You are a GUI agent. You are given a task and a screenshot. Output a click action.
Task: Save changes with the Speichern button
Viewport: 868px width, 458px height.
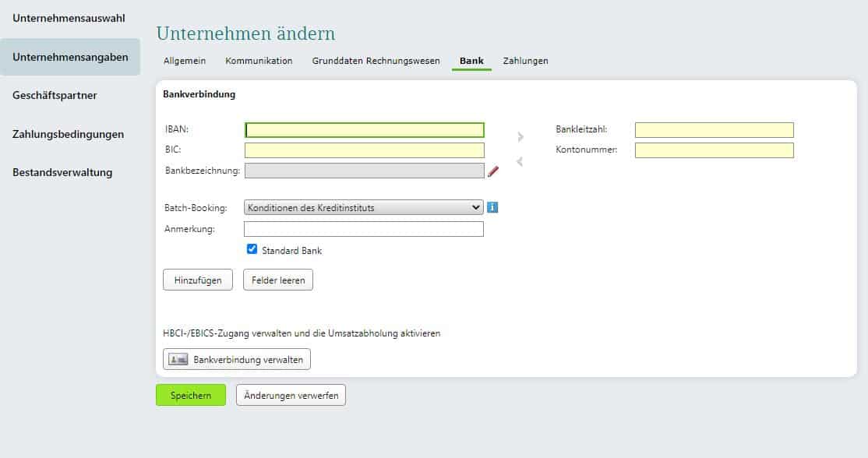coord(190,395)
